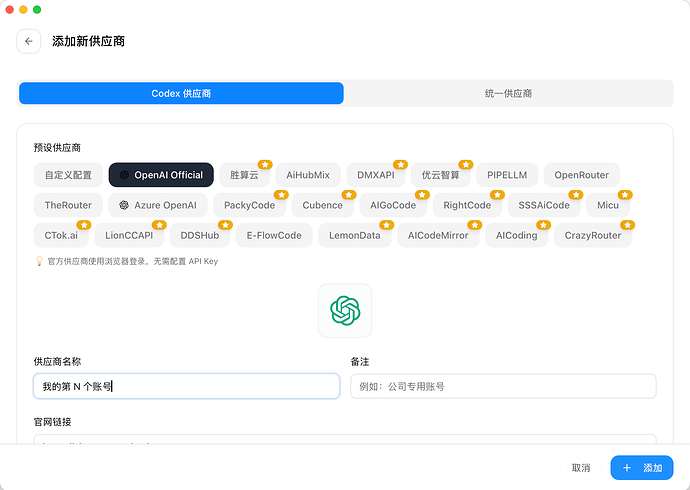Click the OpenAI logo provider icon

[x=345, y=311]
